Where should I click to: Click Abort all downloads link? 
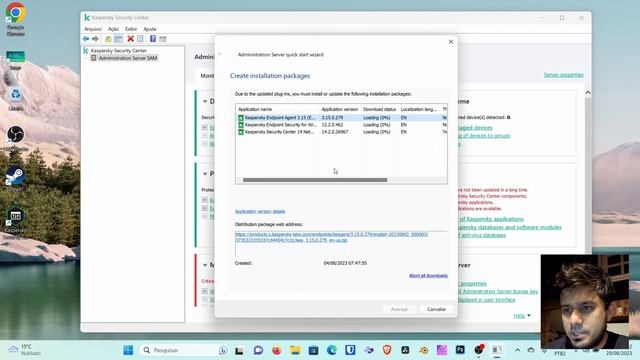[x=428, y=276]
